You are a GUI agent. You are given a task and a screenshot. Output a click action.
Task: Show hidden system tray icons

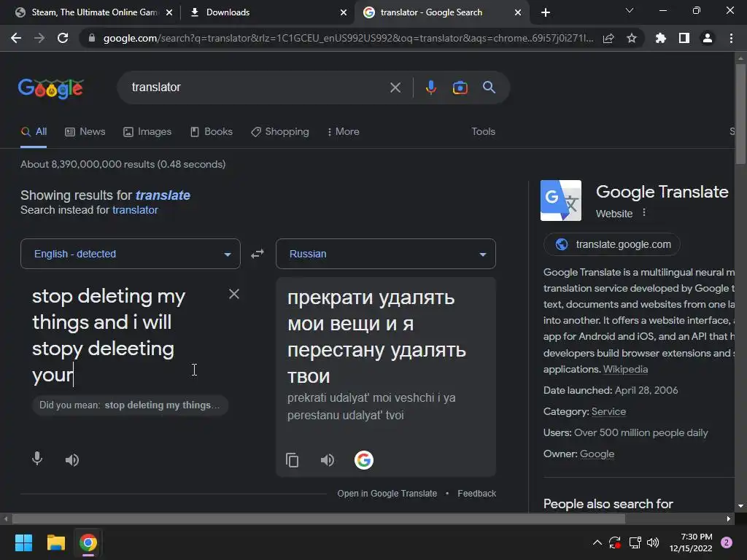tap(597, 542)
